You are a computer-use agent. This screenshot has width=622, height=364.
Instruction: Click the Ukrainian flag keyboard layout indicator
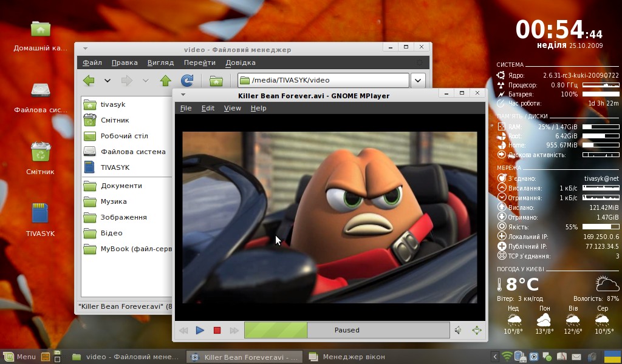pos(612,357)
